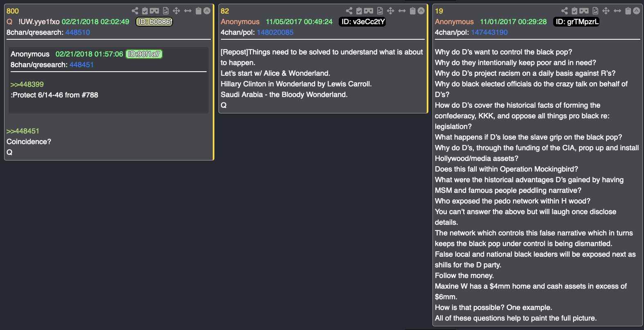Click 'How is that possible? One example.' line

pyautogui.click(x=493, y=307)
